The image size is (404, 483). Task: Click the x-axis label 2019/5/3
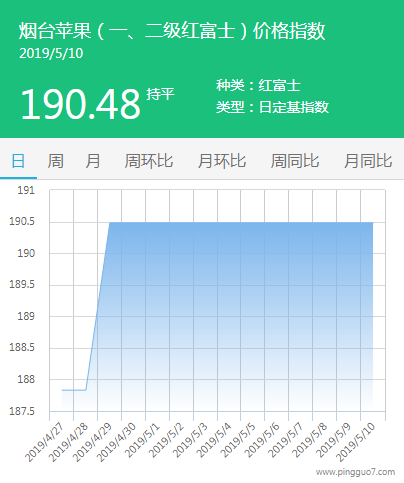coord(190,440)
